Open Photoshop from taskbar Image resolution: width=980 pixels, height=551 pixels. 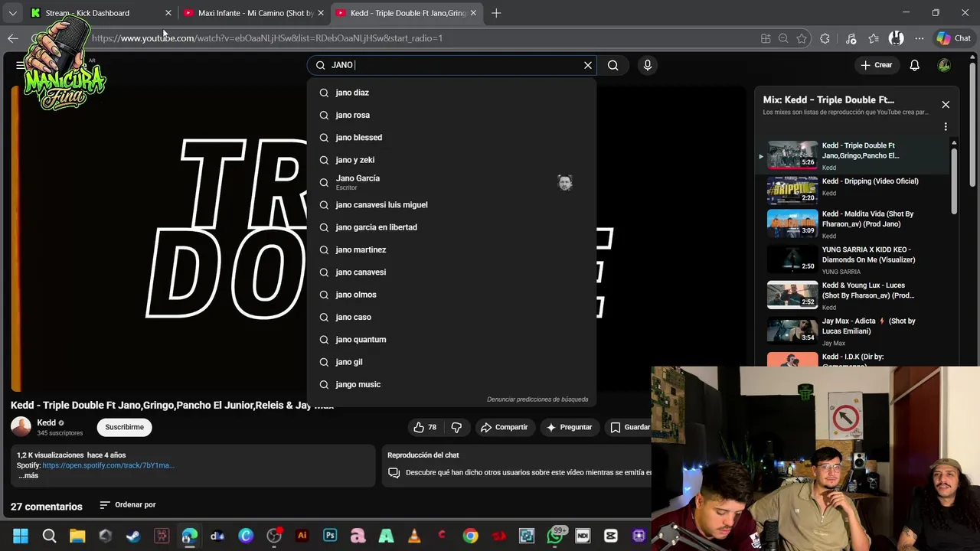330,536
